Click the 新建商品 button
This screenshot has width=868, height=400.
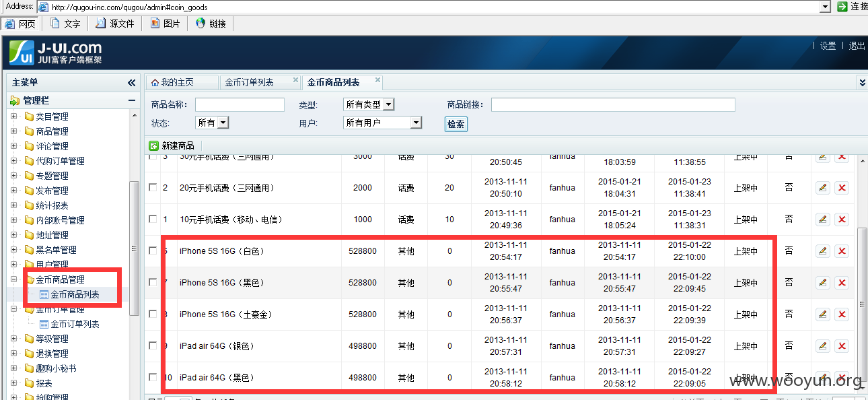tap(172, 145)
